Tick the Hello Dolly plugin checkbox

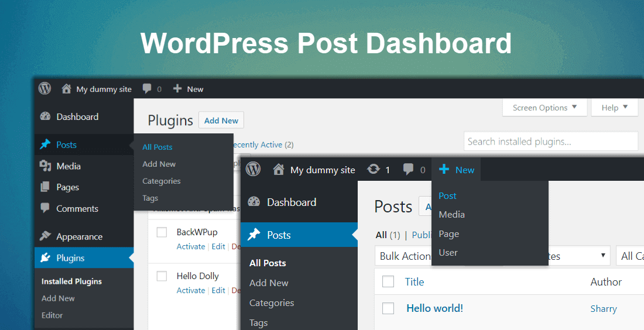tap(162, 276)
